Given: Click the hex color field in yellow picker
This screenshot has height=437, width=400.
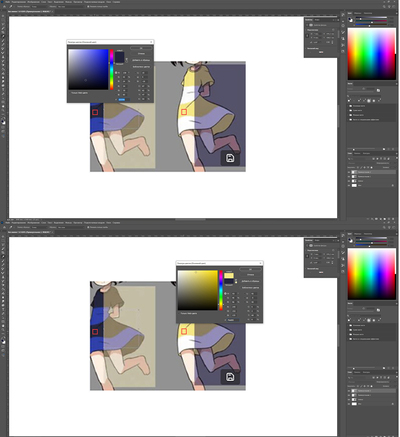Looking at the screenshot, I should [233, 320].
